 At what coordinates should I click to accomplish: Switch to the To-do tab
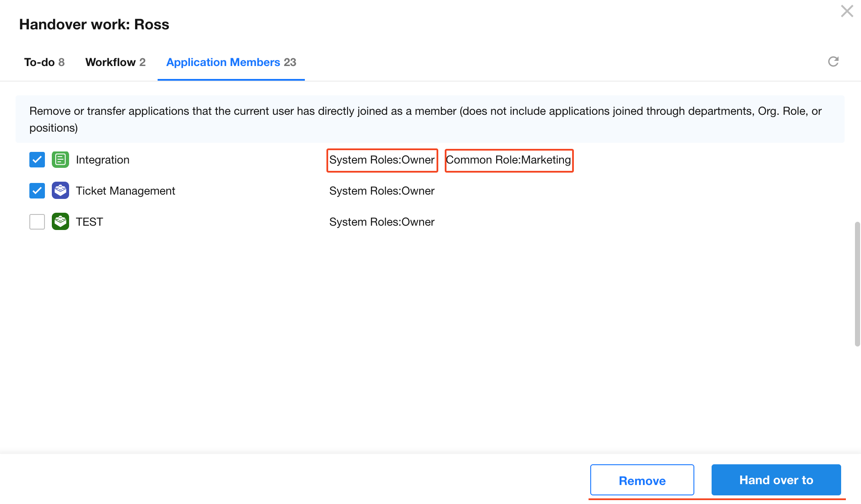click(x=44, y=62)
